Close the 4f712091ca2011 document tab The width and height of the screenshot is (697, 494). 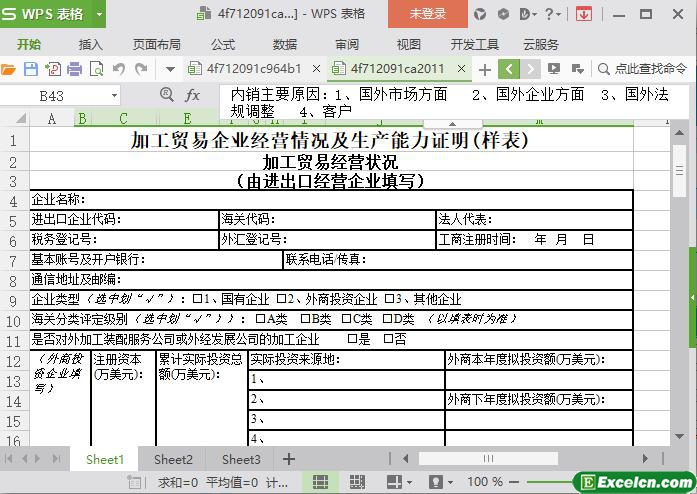pos(461,68)
